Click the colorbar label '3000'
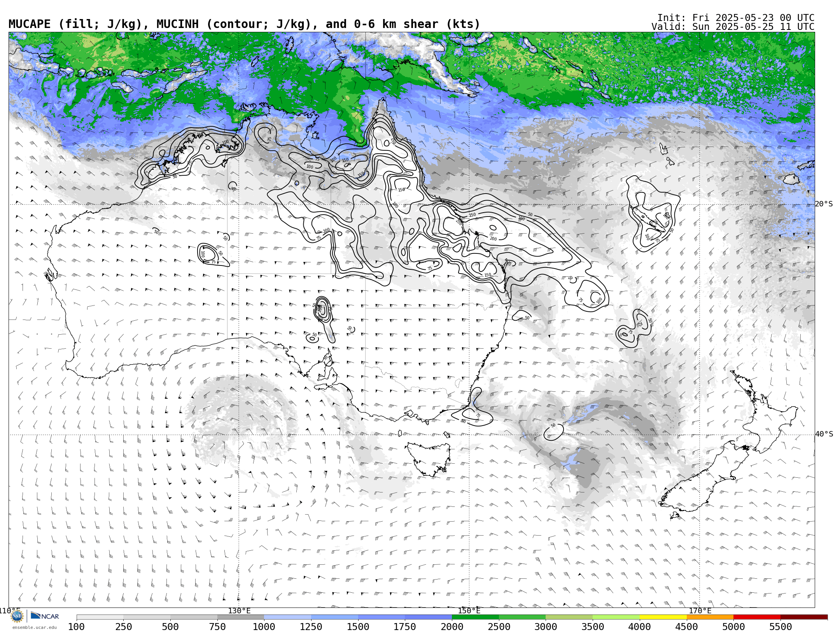 [x=546, y=627]
